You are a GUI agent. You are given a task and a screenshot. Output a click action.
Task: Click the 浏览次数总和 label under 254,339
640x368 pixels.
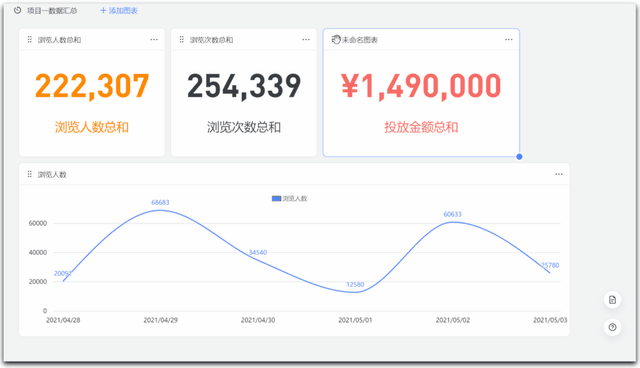pyautogui.click(x=244, y=127)
